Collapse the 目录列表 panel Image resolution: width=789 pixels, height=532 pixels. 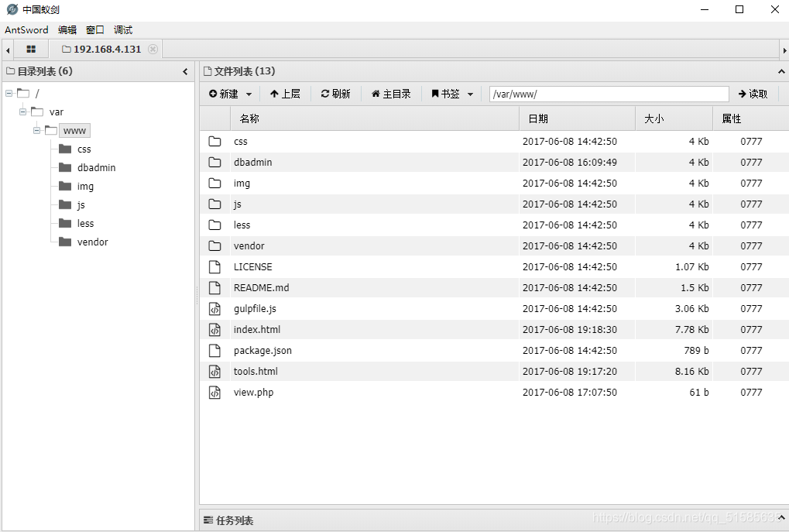coord(185,71)
